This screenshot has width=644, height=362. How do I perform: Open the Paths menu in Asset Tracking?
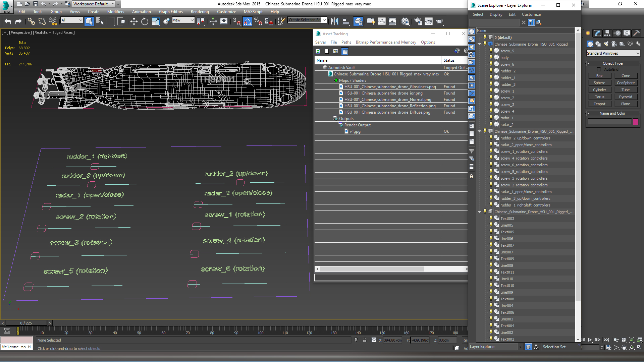pos(346,42)
